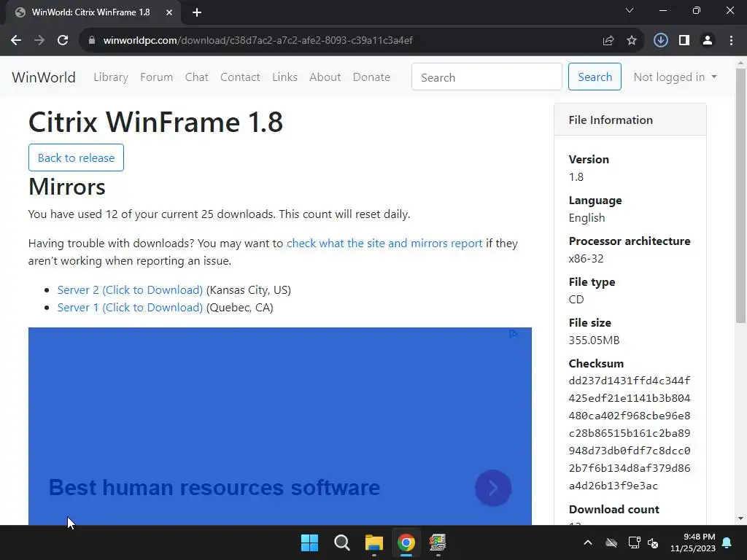
Task: Click the ad's round arrow button
Action: (x=493, y=488)
